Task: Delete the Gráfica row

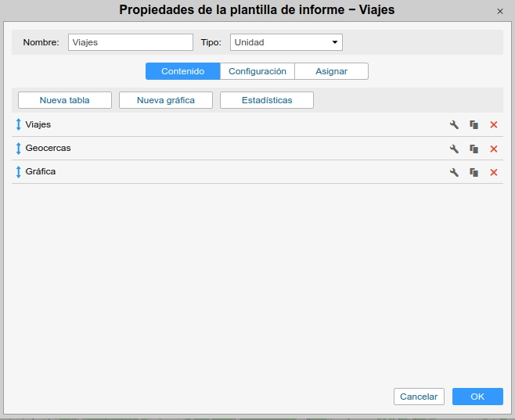Action: 494,172
